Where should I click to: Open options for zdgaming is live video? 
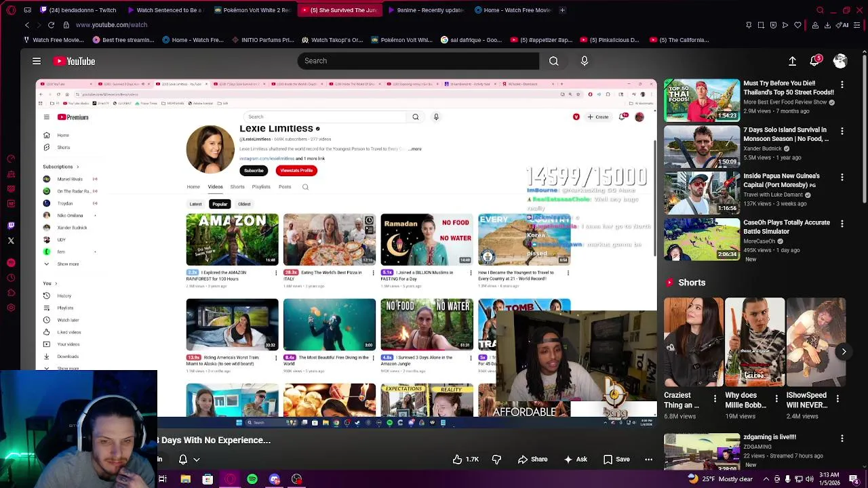(842, 438)
